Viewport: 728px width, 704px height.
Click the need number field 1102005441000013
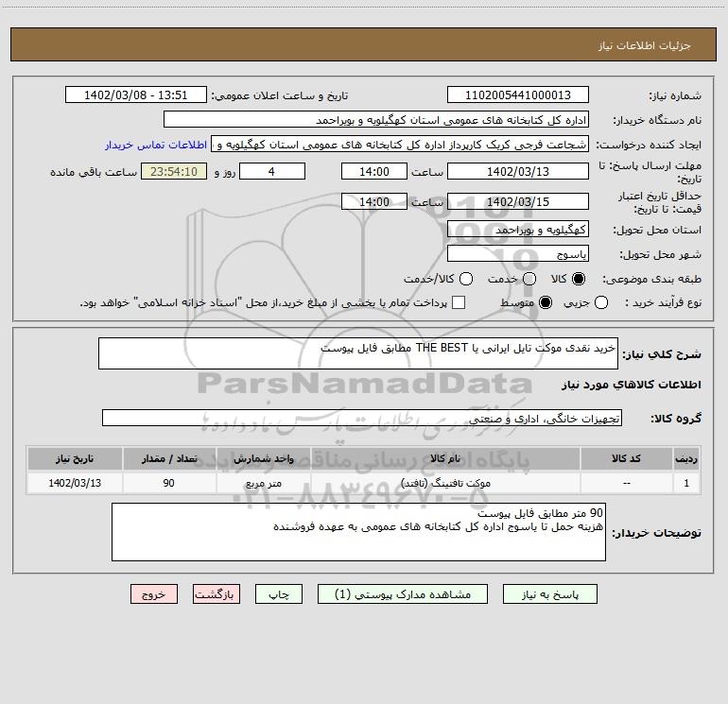(x=518, y=94)
